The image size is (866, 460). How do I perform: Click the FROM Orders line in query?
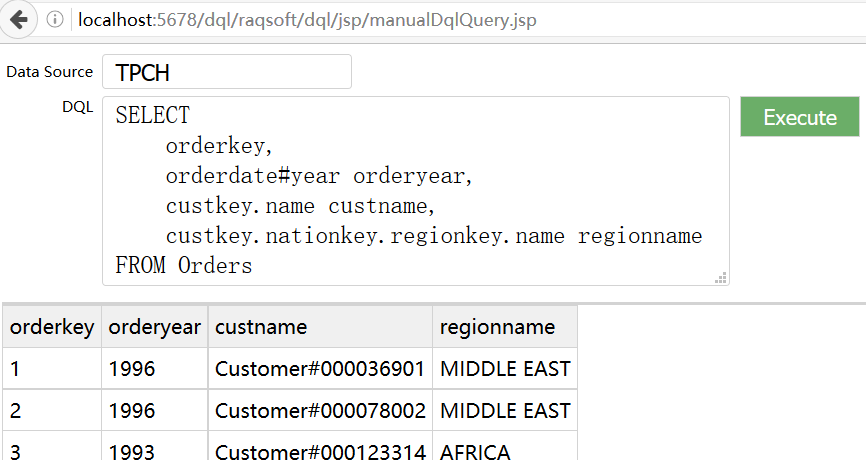tap(184, 266)
